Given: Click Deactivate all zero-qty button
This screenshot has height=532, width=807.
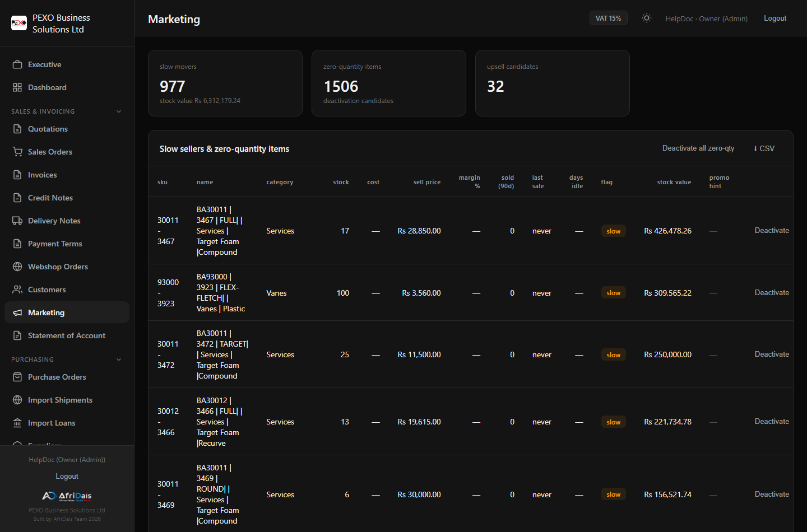Looking at the screenshot, I should point(698,148).
